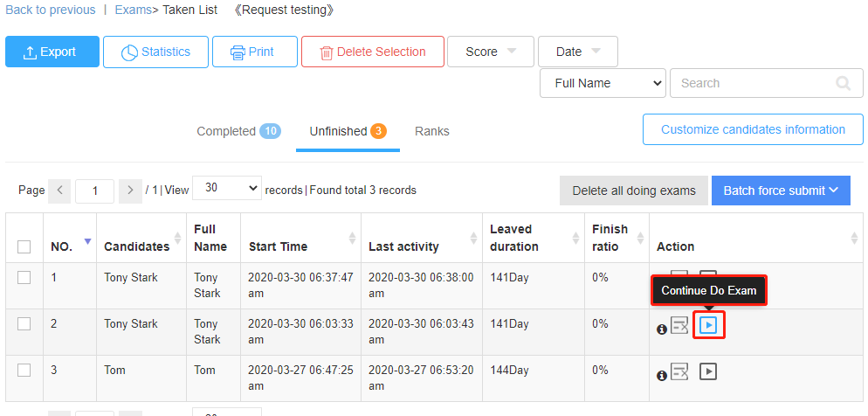Click the info icon in row 2

662,329
